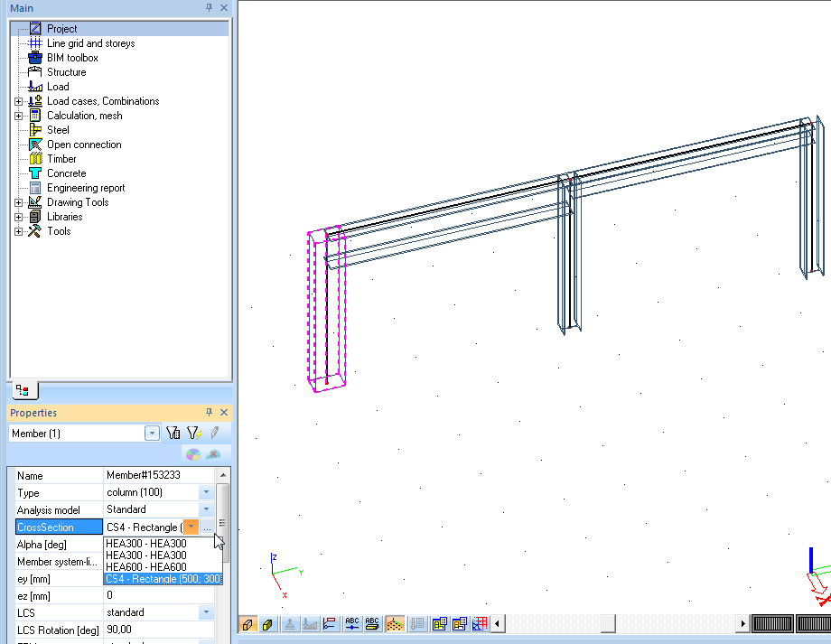Screen dimensions: 831x644
Task: Open the Member (1) selection dropdown
Action: point(152,434)
